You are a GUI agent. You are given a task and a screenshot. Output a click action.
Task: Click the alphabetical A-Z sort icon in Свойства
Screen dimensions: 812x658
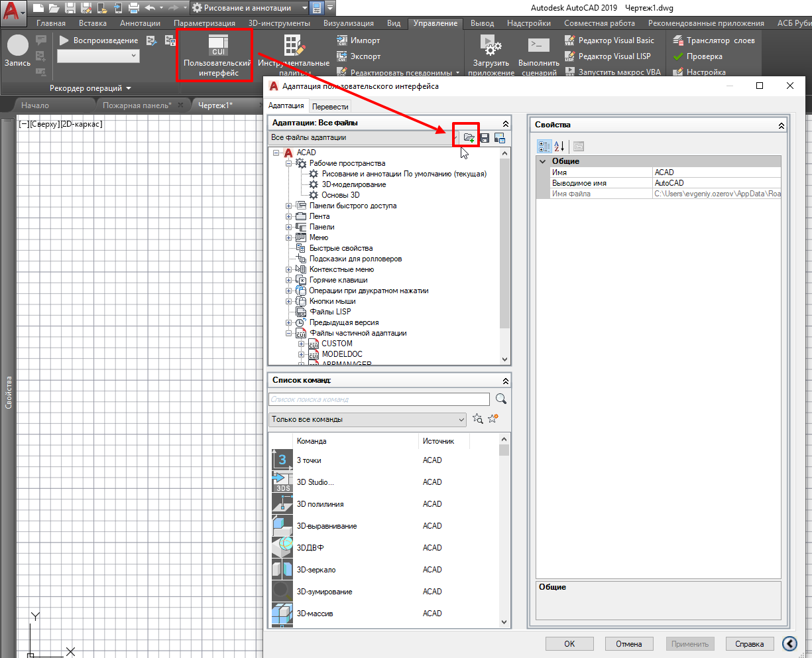click(x=559, y=146)
